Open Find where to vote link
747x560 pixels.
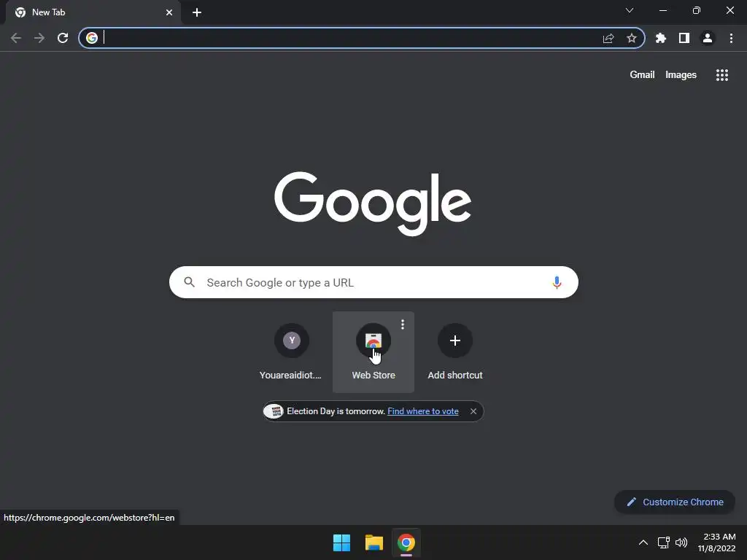point(423,411)
